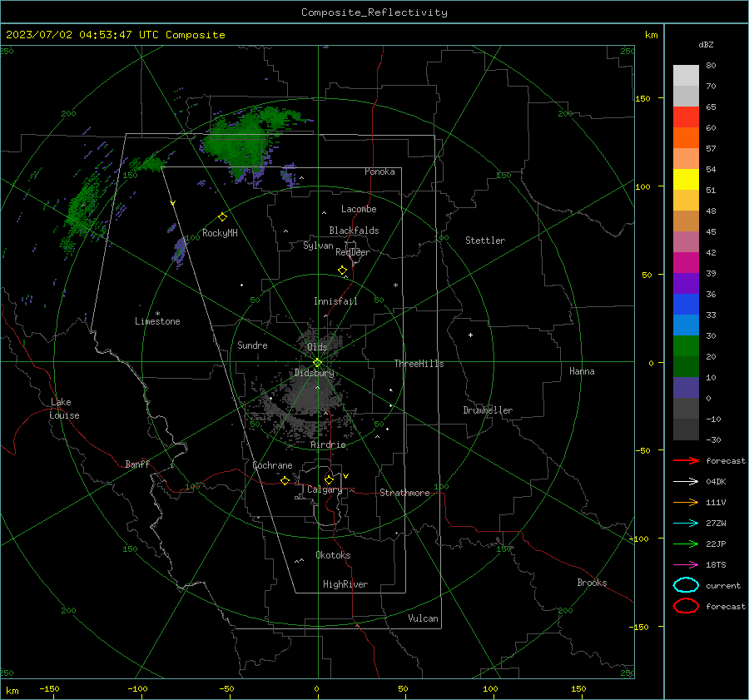Click the Airdrie label

pyautogui.click(x=328, y=444)
